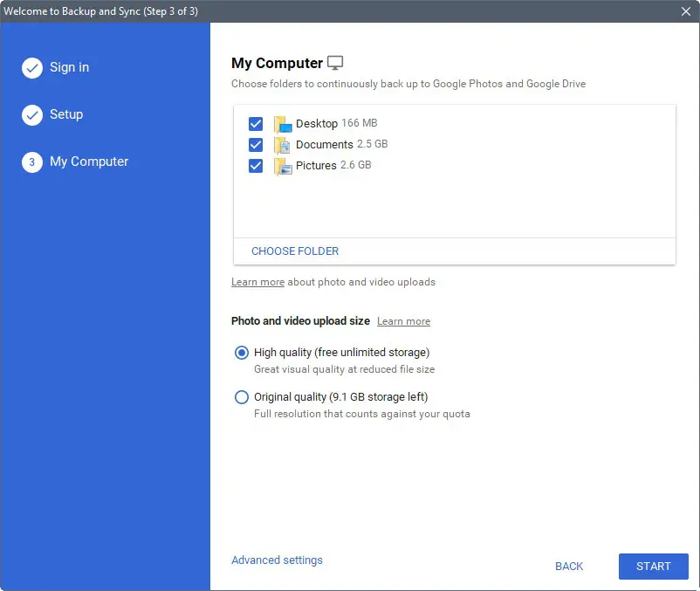The height and width of the screenshot is (591, 700).
Task: Click CHOOSE FOLDER to add a folder
Action: pos(295,251)
